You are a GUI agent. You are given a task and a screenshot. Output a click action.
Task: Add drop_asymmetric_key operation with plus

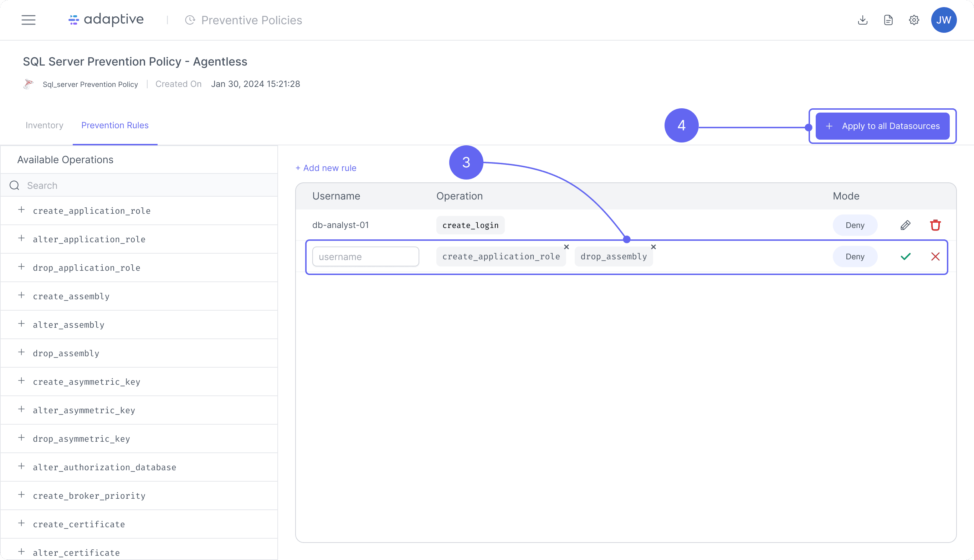tap(21, 438)
